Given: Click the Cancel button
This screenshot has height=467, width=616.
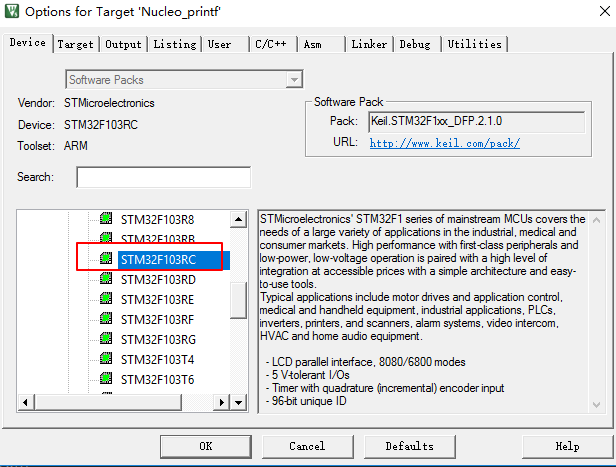Looking at the screenshot, I should pyautogui.click(x=308, y=447).
